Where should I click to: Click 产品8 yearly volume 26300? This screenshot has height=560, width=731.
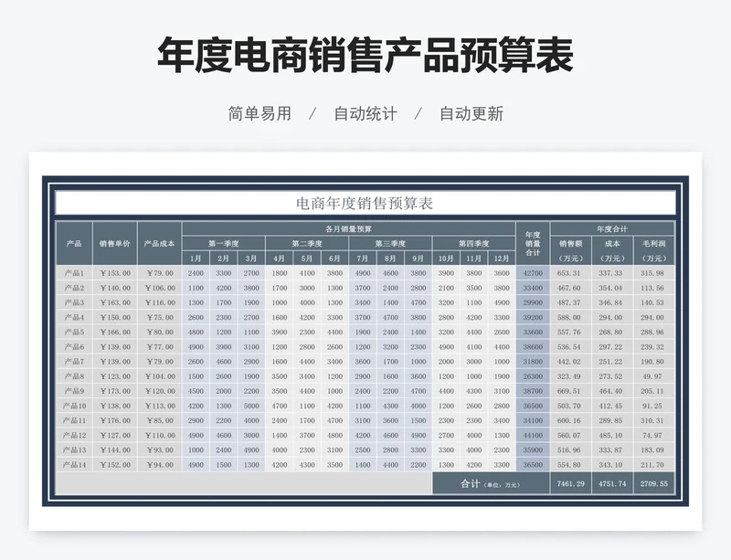pyautogui.click(x=533, y=376)
